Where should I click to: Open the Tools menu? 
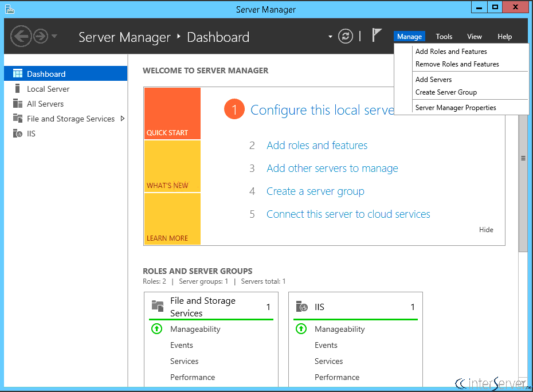(x=444, y=36)
